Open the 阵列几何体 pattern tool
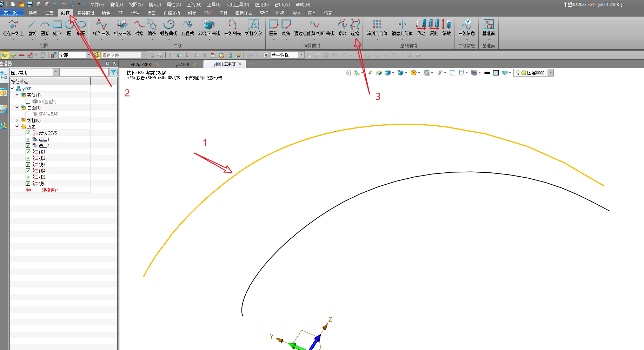Image resolution: width=644 pixels, height=350 pixels. 377,28
